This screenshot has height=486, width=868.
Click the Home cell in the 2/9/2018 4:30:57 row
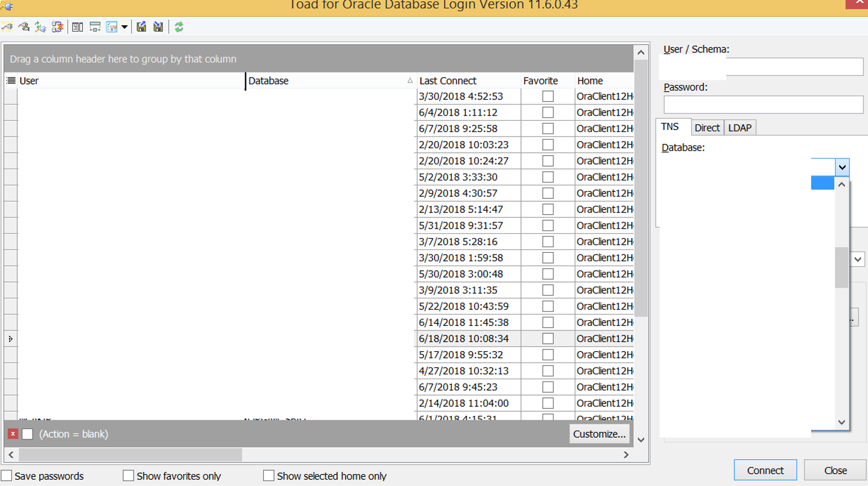604,193
